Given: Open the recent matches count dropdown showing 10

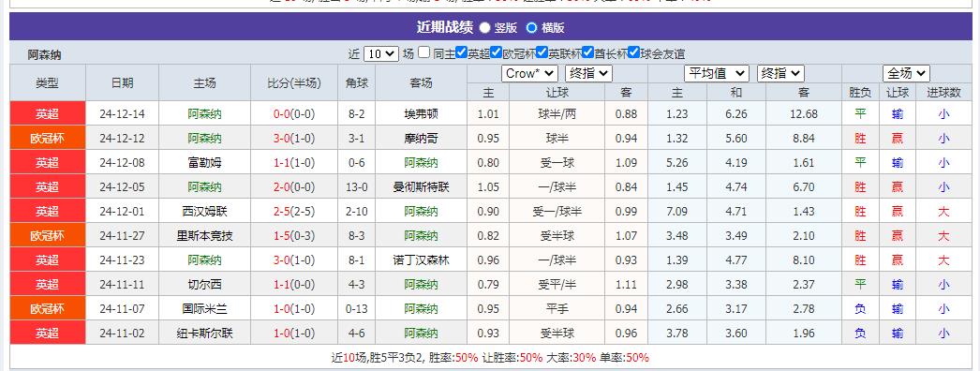Looking at the screenshot, I should pos(380,53).
